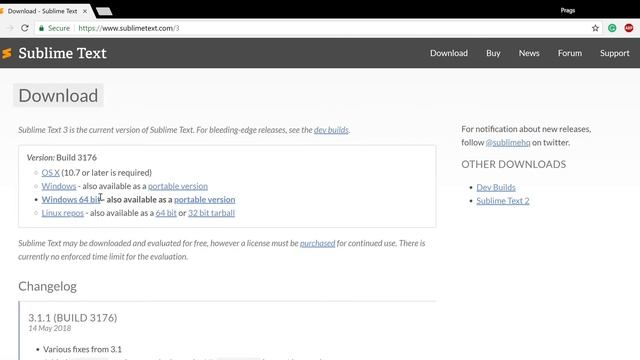
Task: Click the Various fixes from 3.1 item
Action: (82, 349)
